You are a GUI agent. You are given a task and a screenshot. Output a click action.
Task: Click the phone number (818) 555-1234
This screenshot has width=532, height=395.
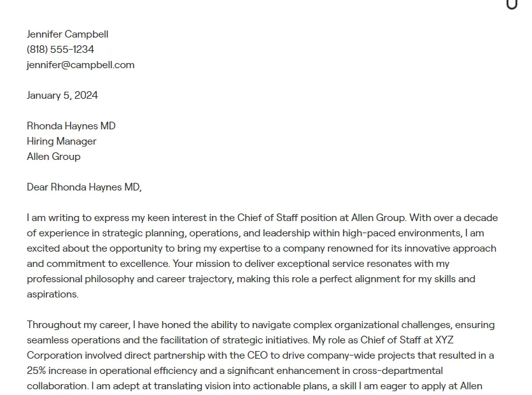tap(60, 50)
